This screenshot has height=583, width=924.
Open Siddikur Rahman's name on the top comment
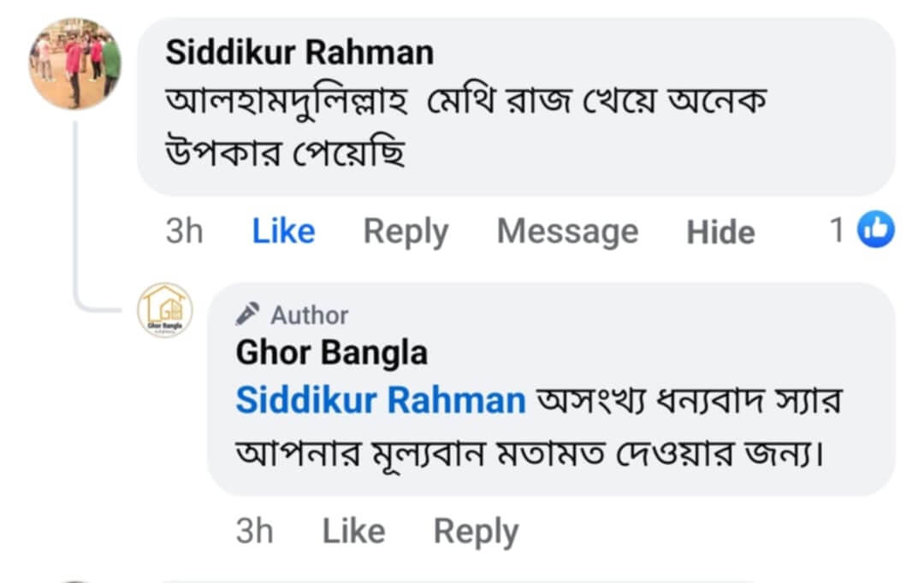click(299, 52)
